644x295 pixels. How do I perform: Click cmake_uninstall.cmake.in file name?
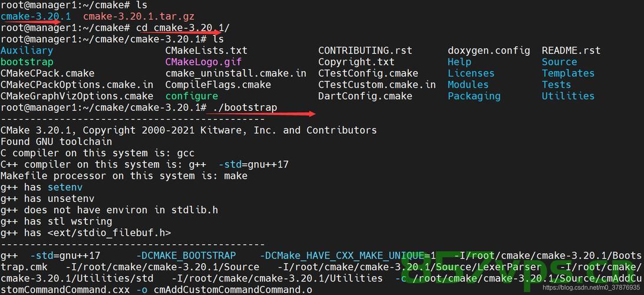click(x=236, y=73)
